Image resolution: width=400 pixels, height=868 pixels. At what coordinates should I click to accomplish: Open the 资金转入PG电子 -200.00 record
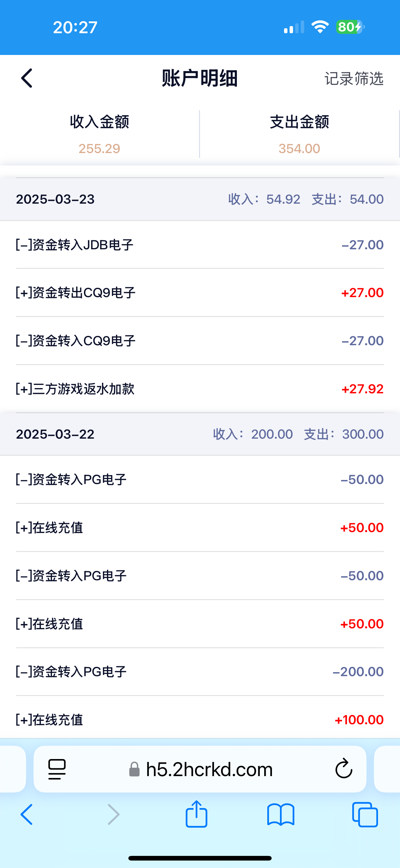pyautogui.click(x=200, y=671)
